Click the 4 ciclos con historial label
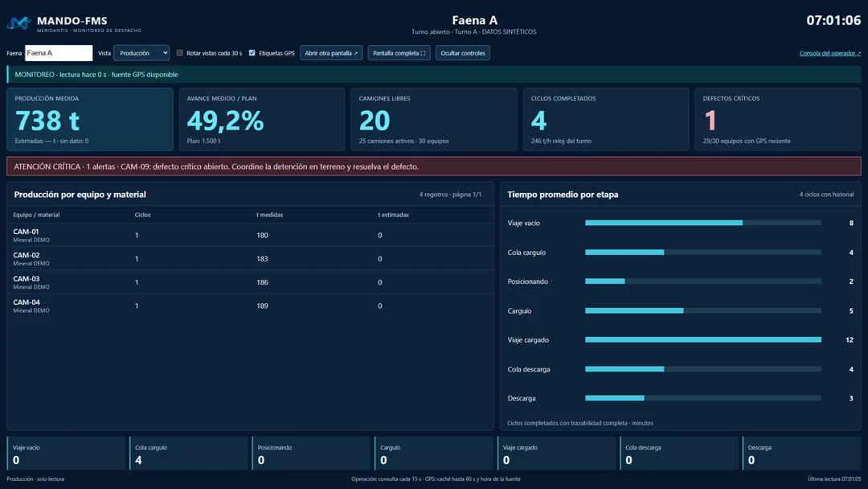This screenshot has height=489, width=868. point(826,195)
